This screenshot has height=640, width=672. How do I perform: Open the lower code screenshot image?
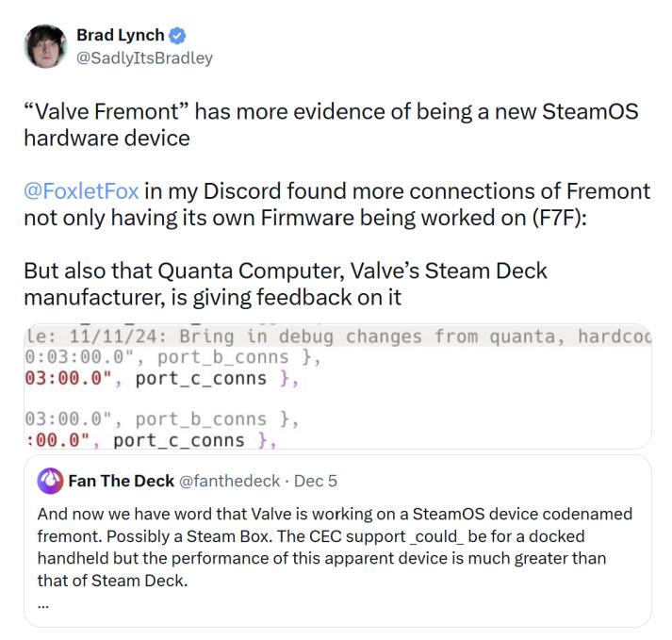pos(337,428)
